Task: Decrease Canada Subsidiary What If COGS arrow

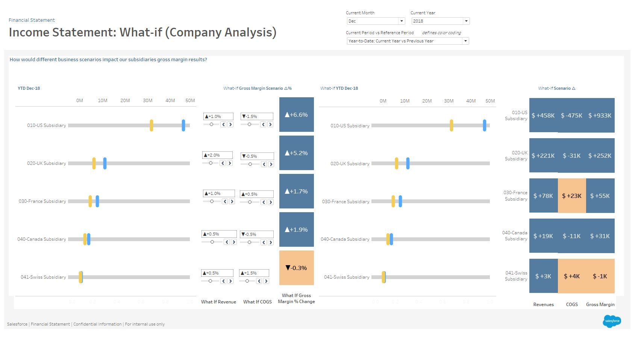Action: 264,242
